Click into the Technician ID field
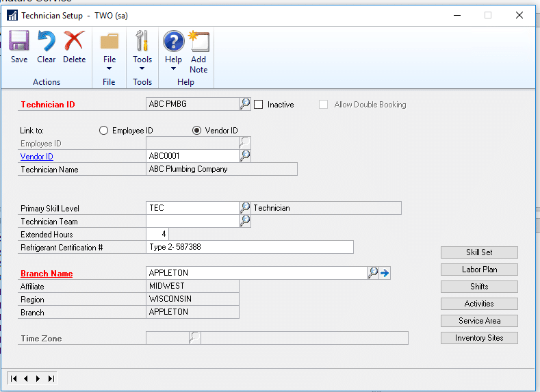The width and height of the screenshot is (540, 392). (192, 104)
